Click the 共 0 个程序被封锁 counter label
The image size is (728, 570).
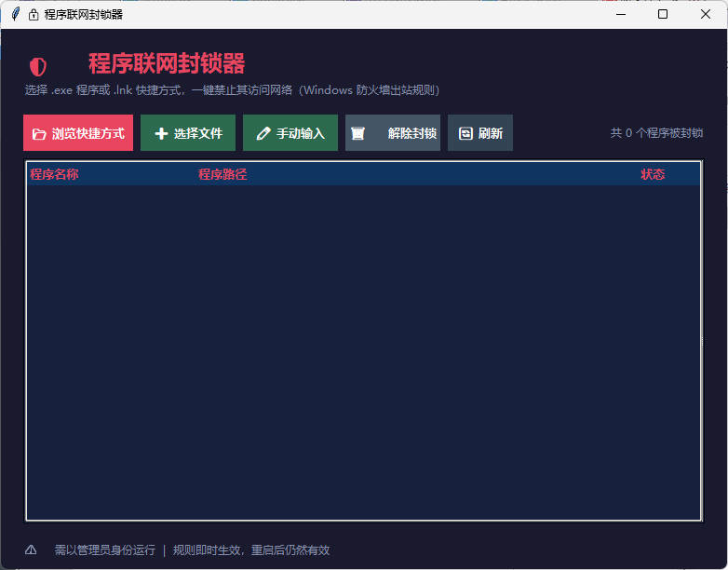click(656, 133)
